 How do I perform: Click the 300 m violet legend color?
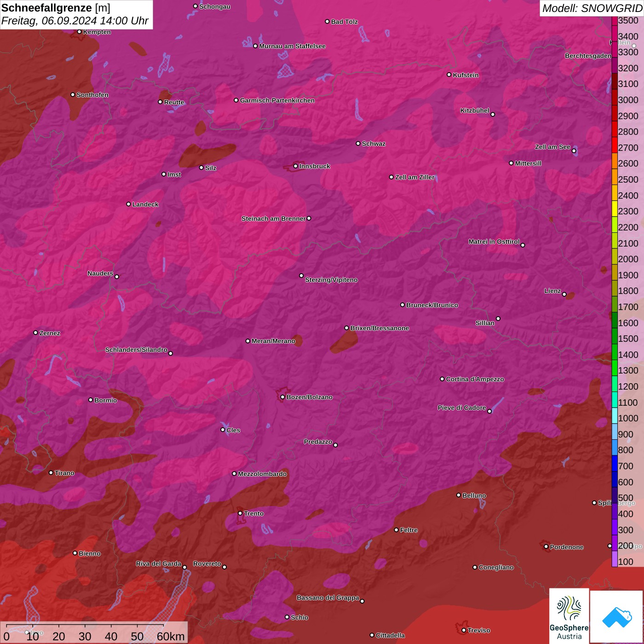tap(615, 527)
